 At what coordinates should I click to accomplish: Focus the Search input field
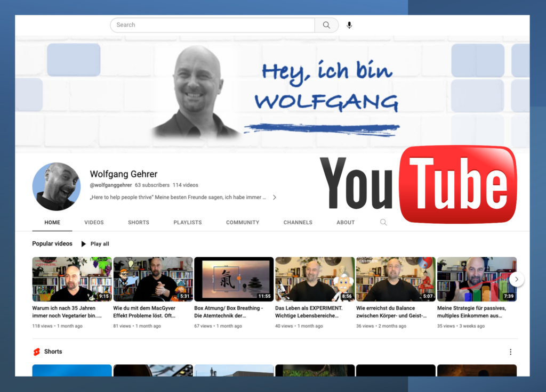212,25
